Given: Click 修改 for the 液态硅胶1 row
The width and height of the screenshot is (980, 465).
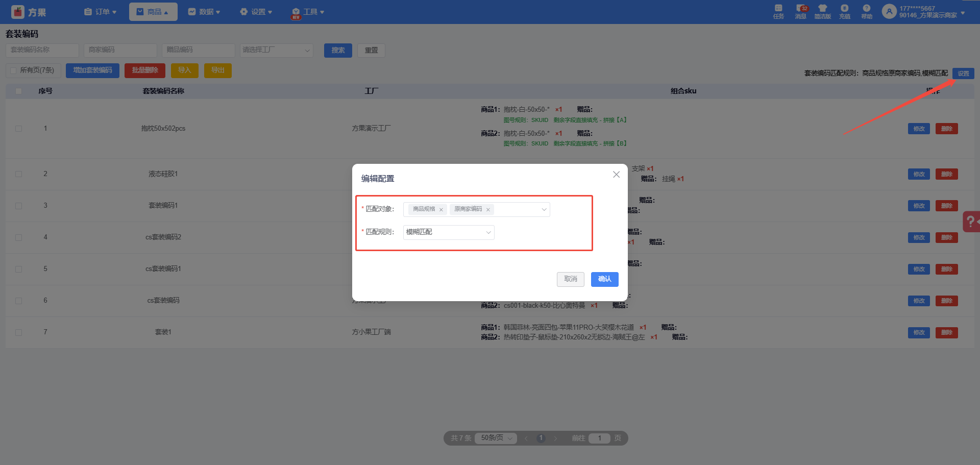Looking at the screenshot, I should (x=919, y=174).
